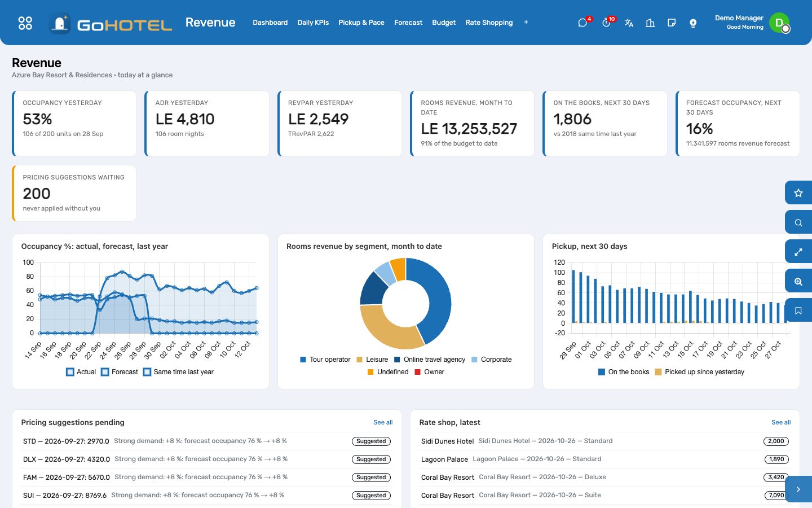
Task: Open the Pricing Suggestions Waiting card
Action: (x=74, y=193)
